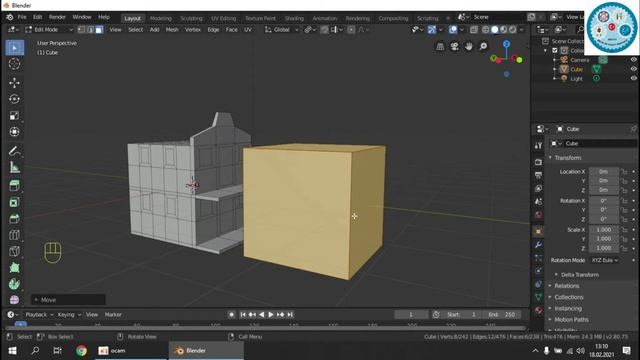The width and height of the screenshot is (640, 360).
Task: Select the Inset Faces tool
Action: click(15, 202)
